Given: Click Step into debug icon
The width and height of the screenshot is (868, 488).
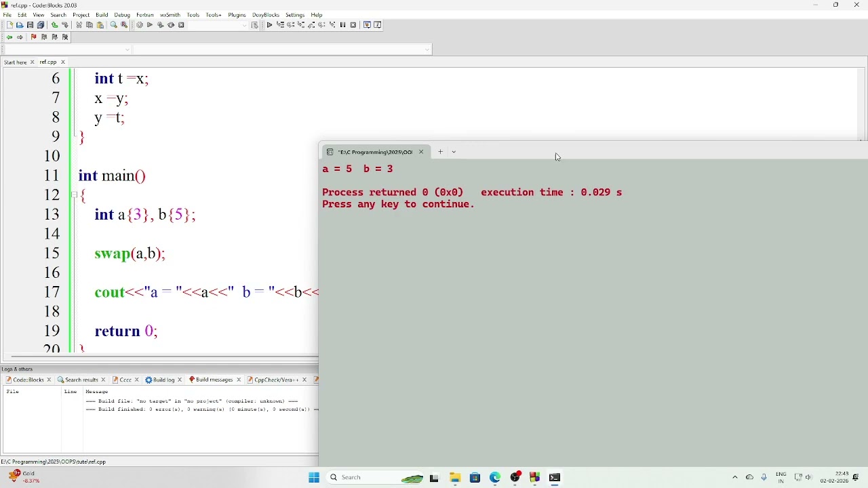Looking at the screenshot, I should [x=301, y=25].
